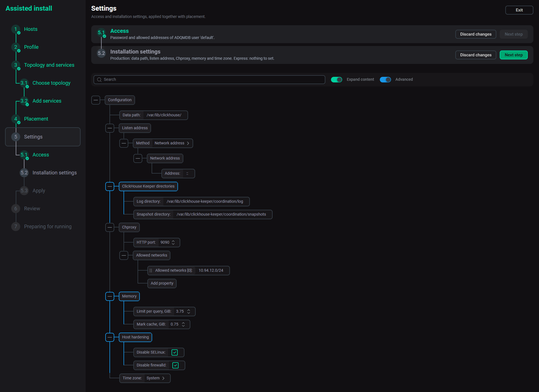Collapse the Network address node
This screenshot has width=539, height=392.
[138, 158]
